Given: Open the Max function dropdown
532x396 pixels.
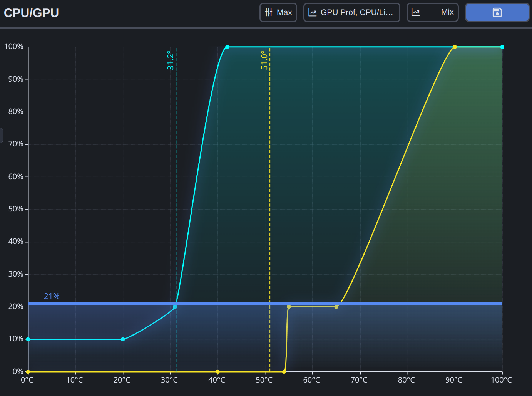Looking at the screenshot, I should [x=278, y=12].
